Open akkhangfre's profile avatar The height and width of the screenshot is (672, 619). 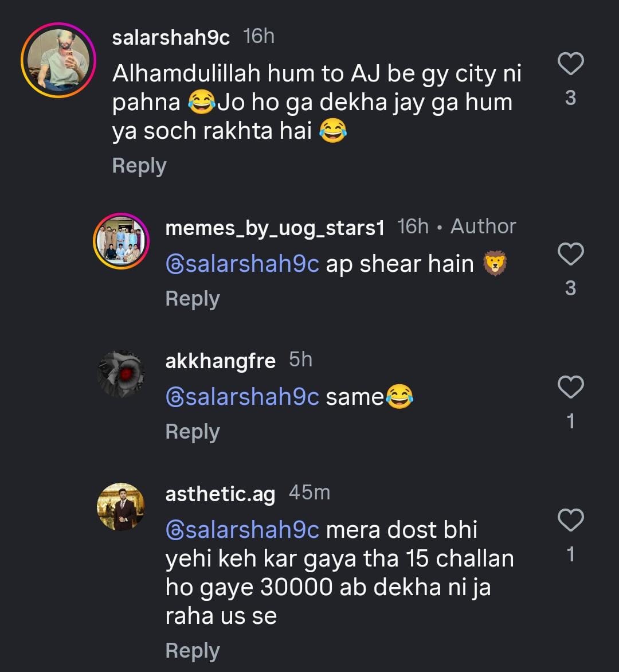pyautogui.click(x=122, y=374)
